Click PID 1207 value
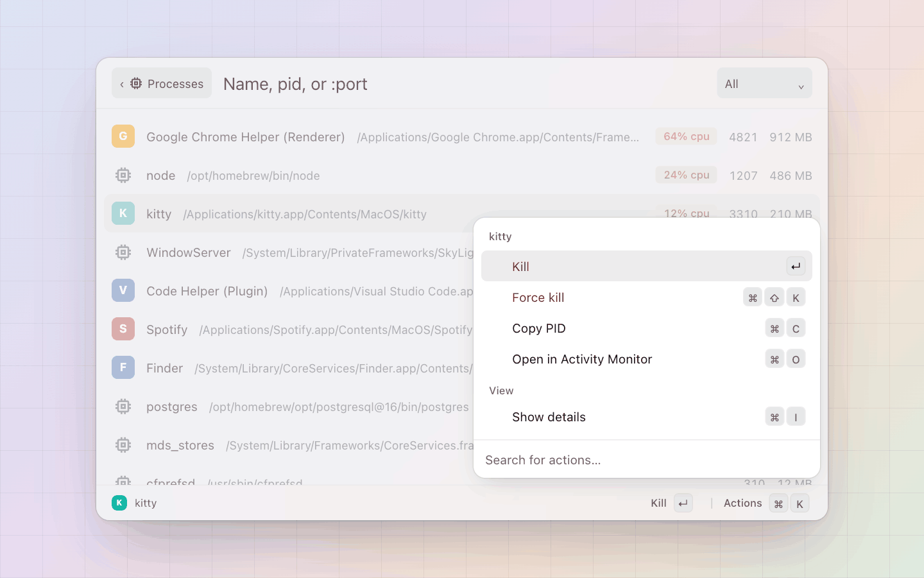The height and width of the screenshot is (578, 924). 743,175
